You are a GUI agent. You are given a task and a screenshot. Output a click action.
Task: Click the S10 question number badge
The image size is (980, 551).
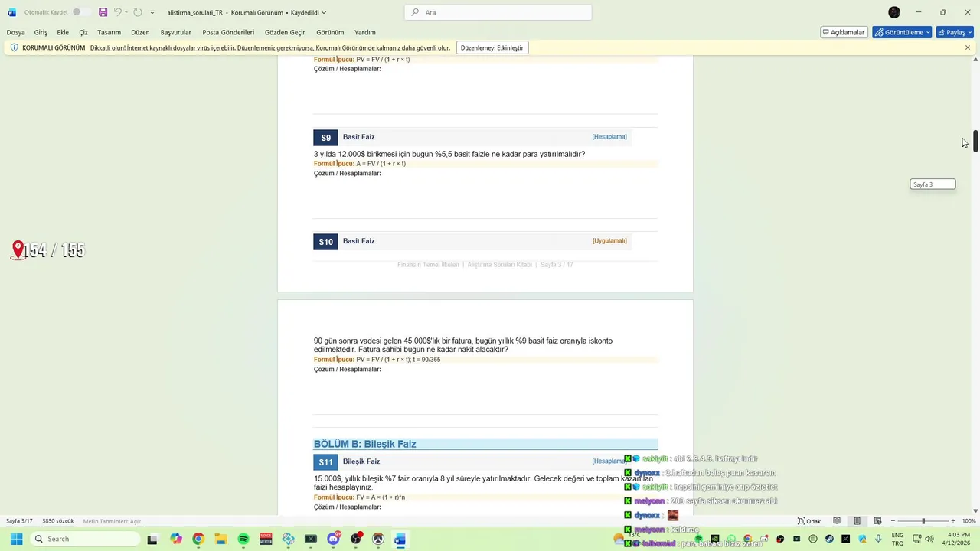tap(325, 242)
